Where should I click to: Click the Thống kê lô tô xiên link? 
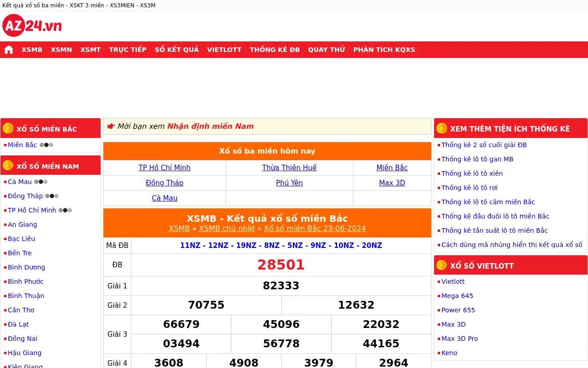[x=472, y=173]
